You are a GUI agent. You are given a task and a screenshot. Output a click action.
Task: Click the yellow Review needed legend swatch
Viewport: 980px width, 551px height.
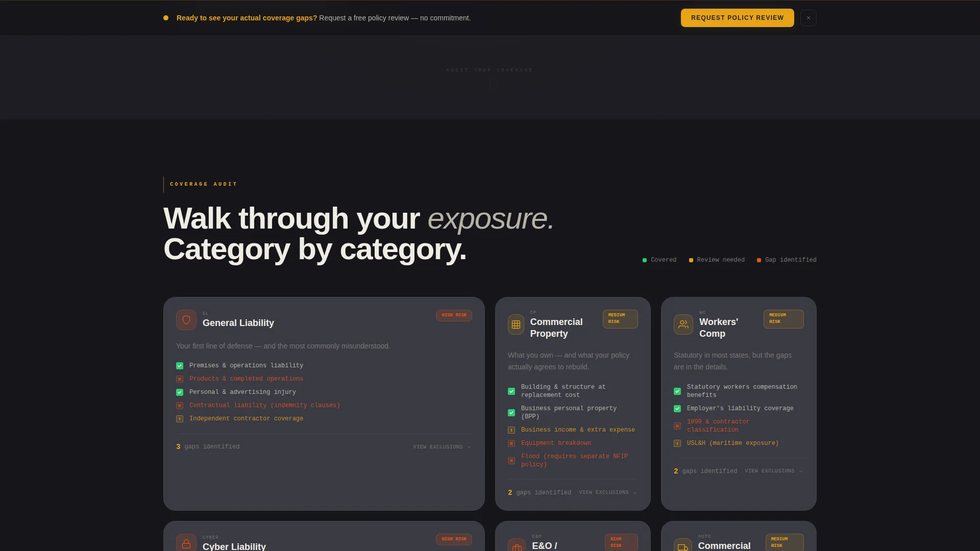[x=691, y=260]
